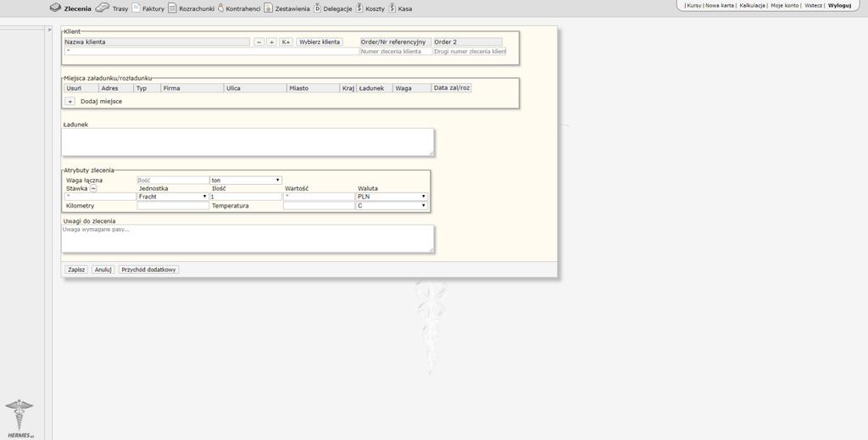Click the Miasto column header
Image resolution: width=868 pixels, height=440 pixels.
click(314, 88)
